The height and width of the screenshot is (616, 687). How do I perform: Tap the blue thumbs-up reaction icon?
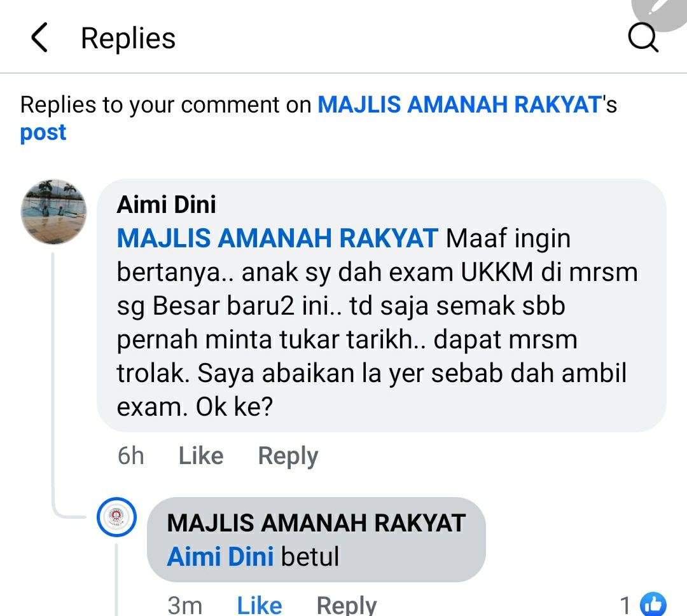(x=653, y=605)
